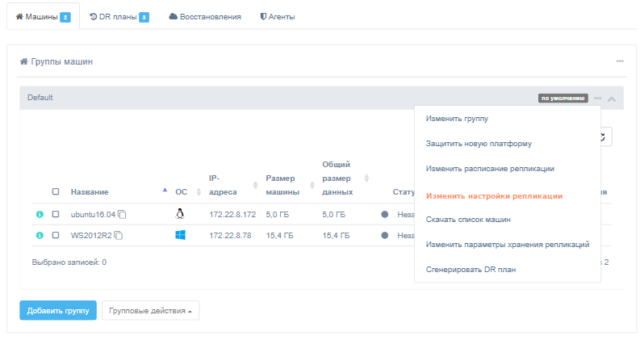Open the Групповые действия dropdown
The image size is (644, 344).
click(x=150, y=310)
